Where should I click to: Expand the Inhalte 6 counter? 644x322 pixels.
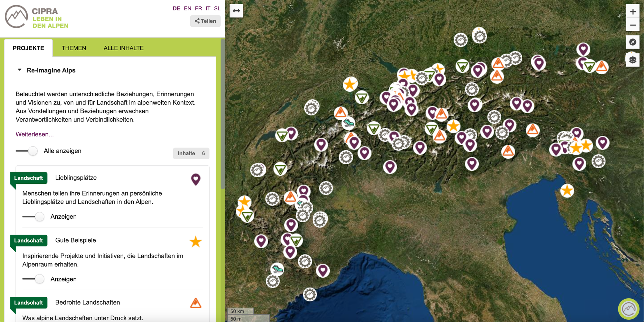[x=191, y=153]
